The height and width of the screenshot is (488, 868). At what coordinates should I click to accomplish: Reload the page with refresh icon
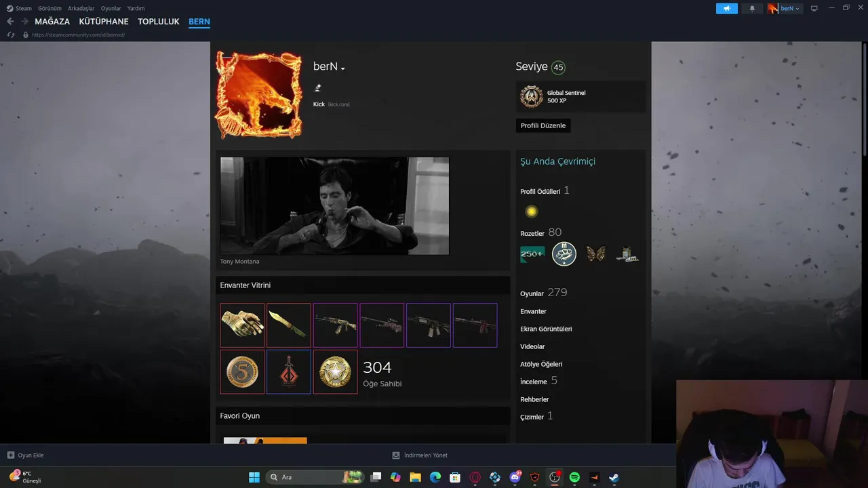point(11,35)
